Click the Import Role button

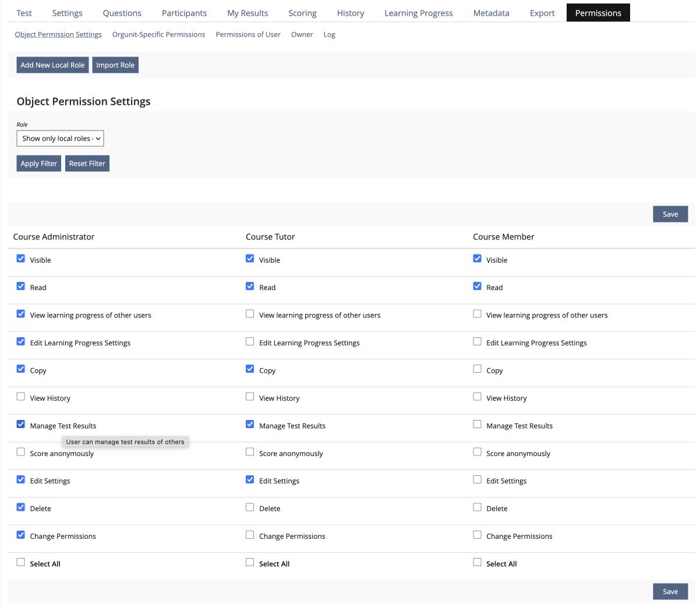[115, 65]
